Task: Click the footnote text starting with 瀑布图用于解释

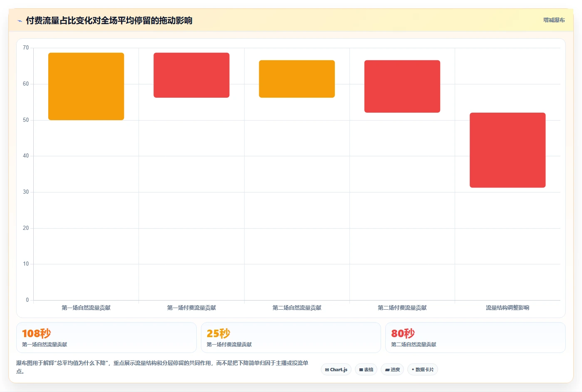Action: 162,367
